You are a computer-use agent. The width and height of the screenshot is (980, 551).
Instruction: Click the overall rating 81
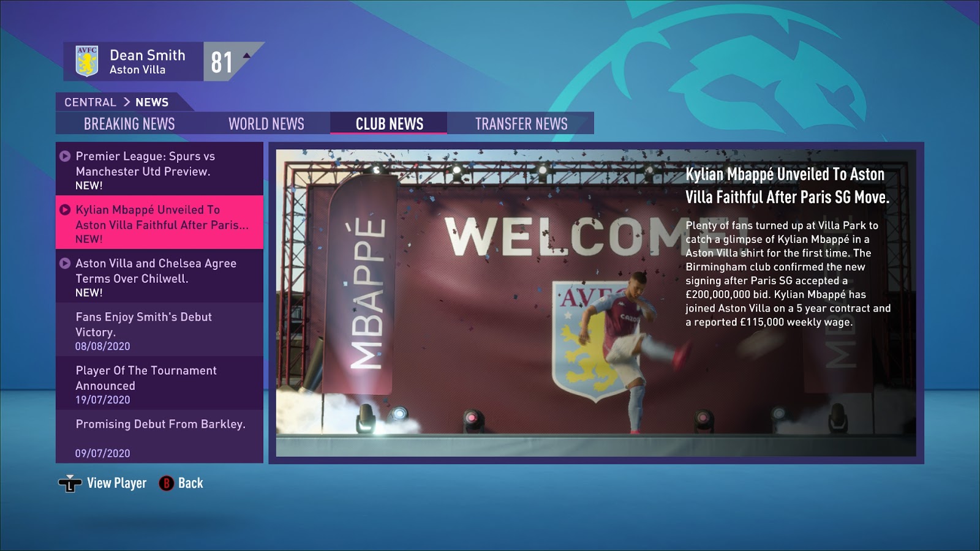tap(222, 62)
